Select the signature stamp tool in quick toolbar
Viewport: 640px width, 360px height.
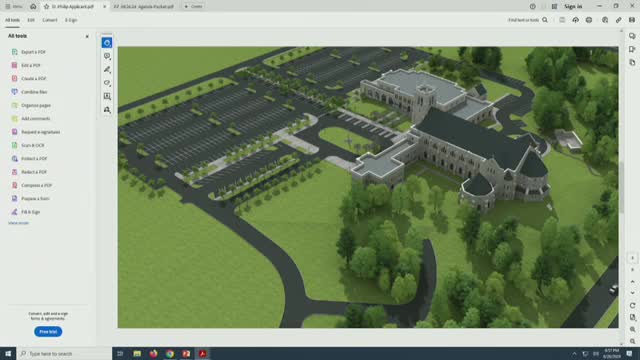107,110
